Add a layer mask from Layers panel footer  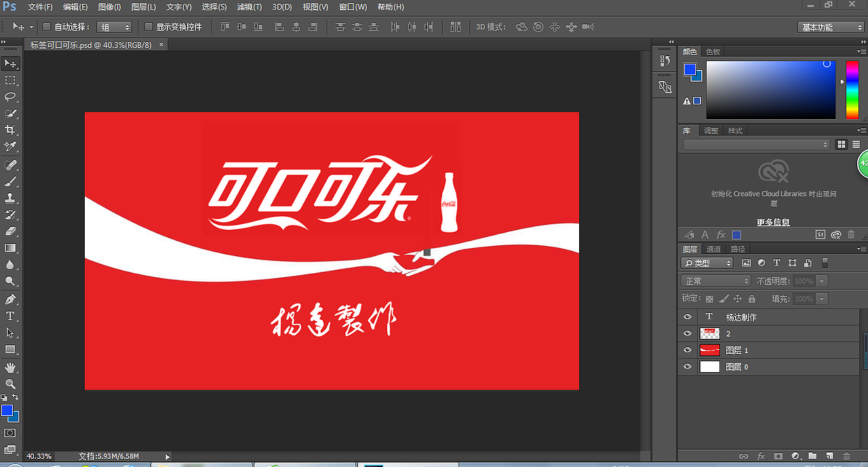click(x=778, y=457)
